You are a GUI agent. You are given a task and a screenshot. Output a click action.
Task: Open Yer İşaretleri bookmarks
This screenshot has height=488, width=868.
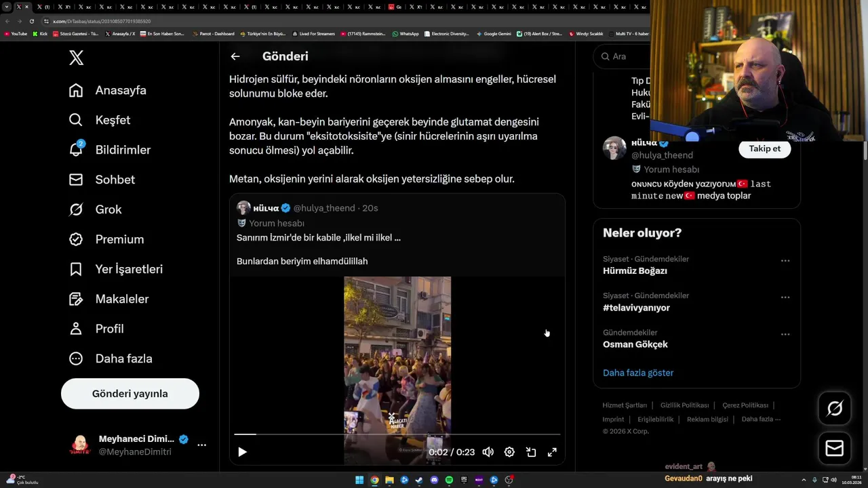[116, 269]
